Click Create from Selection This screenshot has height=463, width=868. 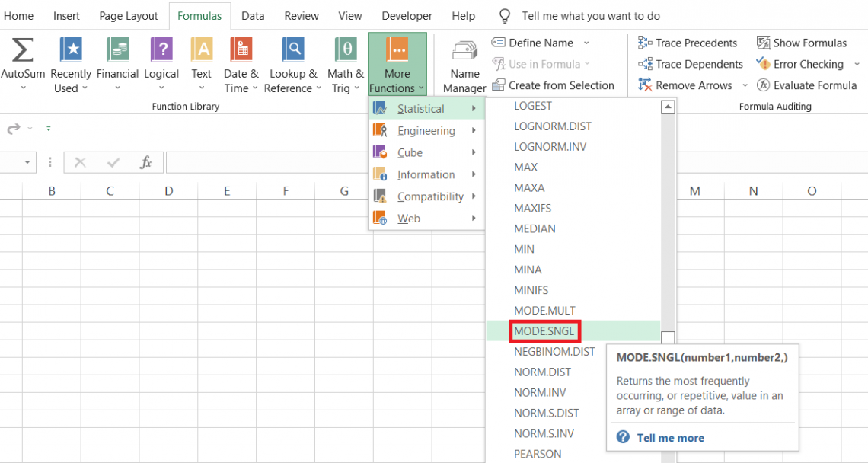[560, 85]
